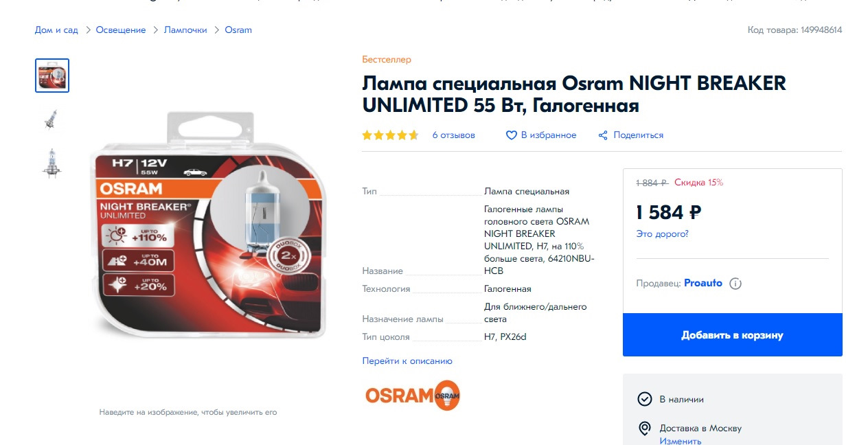Go to Лампочки breadcrumb category
Image resolution: width=868 pixels, height=445 pixels.
pos(185,30)
